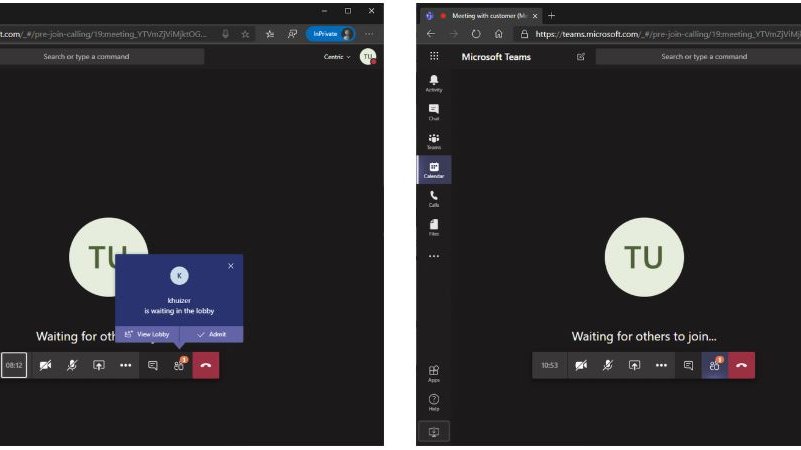
Task: Show conversation in left meeting window
Action: [x=152, y=365]
